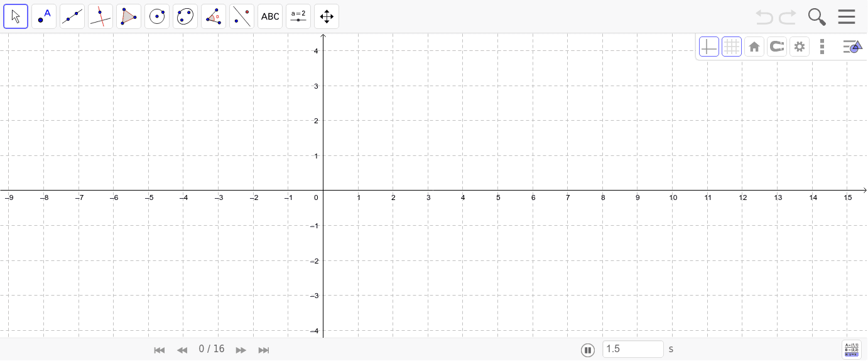The image size is (868, 361).
Task: Jump to last construction step
Action: tap(264, 350)
